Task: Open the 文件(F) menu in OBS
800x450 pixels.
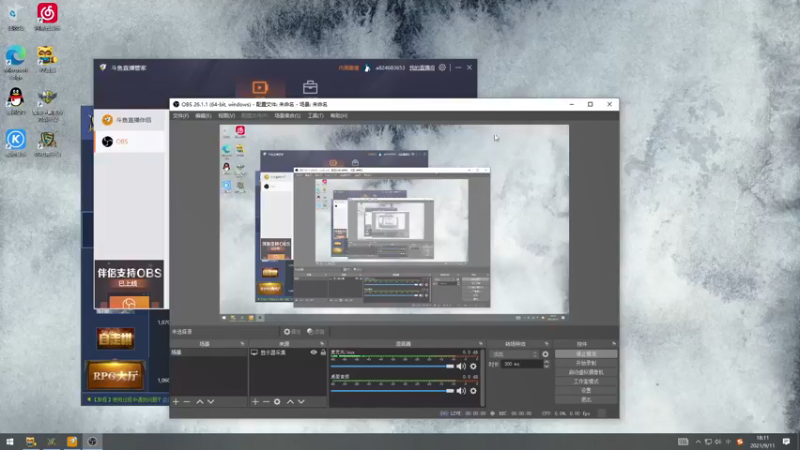Action: [181, 116]
